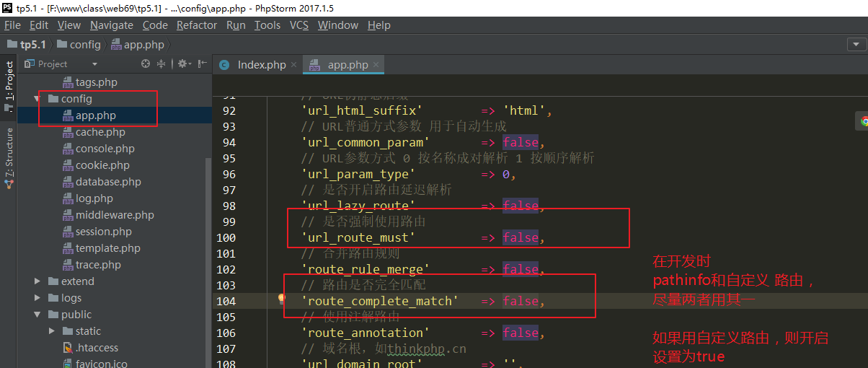Select tags.php in the project tree
The image size is (868, 368).
(x=97, y=82)
